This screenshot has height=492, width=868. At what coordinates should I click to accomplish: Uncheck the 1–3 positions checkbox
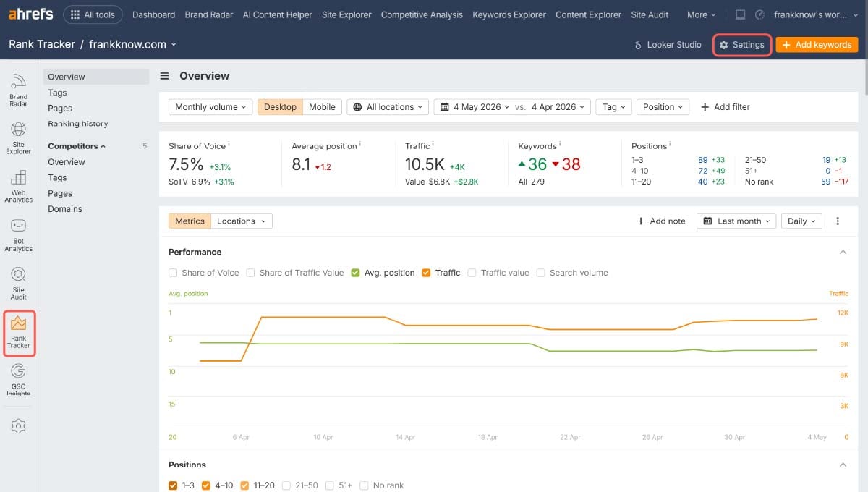pos(173,485)
